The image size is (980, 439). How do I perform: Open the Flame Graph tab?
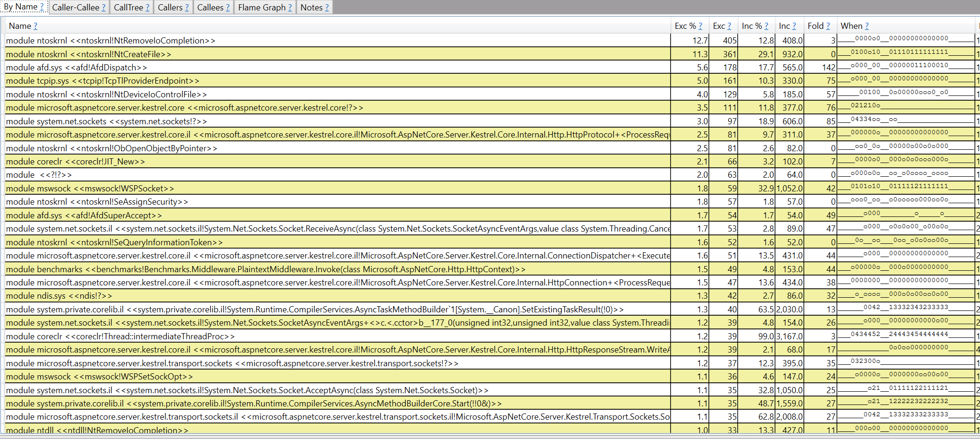(x=260, y=7)
